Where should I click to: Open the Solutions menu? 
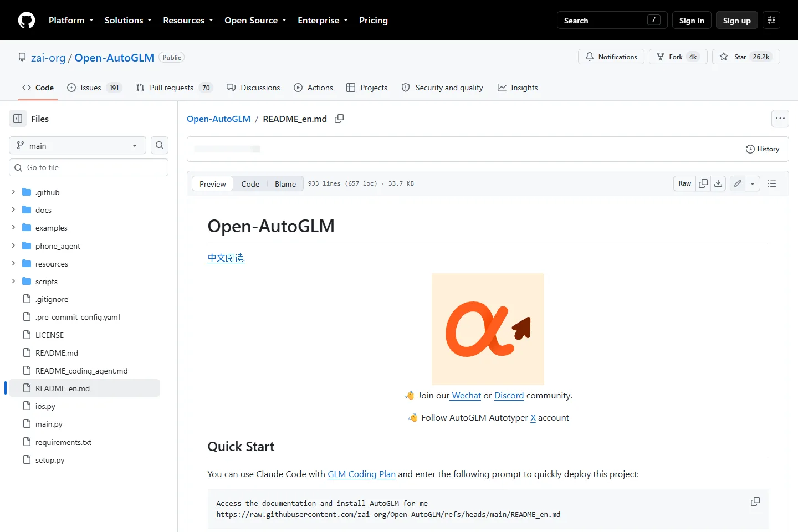point(128,20)
